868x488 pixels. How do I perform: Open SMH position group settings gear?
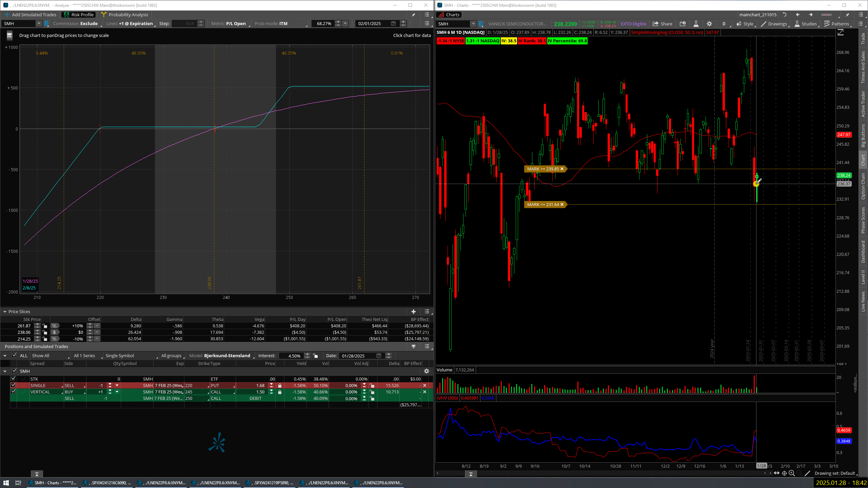click(x=427, y=371)
